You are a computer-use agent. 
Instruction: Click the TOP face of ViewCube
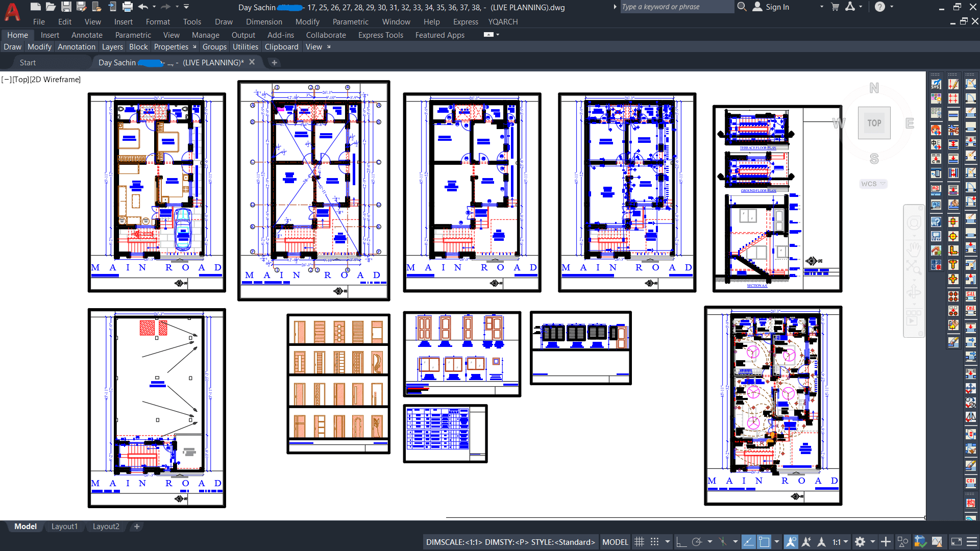coord(874,123)
